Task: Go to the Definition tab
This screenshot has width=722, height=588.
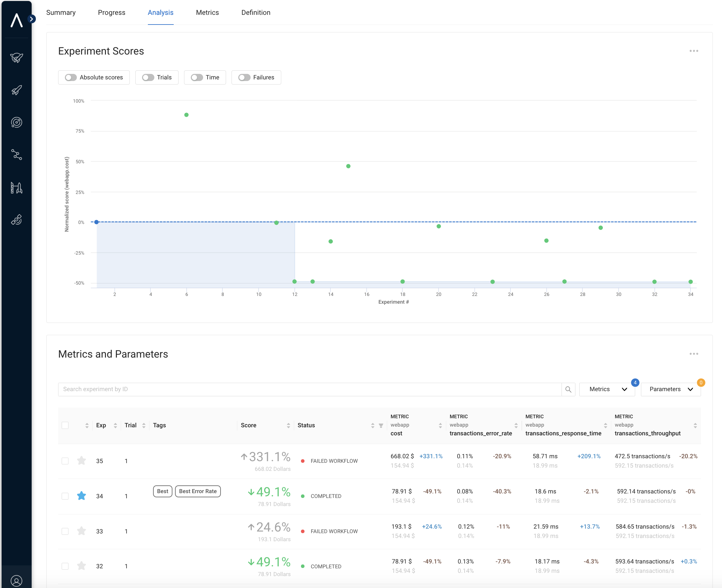Action: pyautogui.click(x=255, y=13)
